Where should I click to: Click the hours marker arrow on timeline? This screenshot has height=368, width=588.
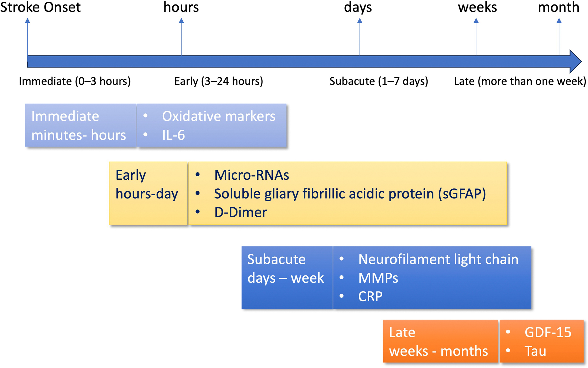181,21
